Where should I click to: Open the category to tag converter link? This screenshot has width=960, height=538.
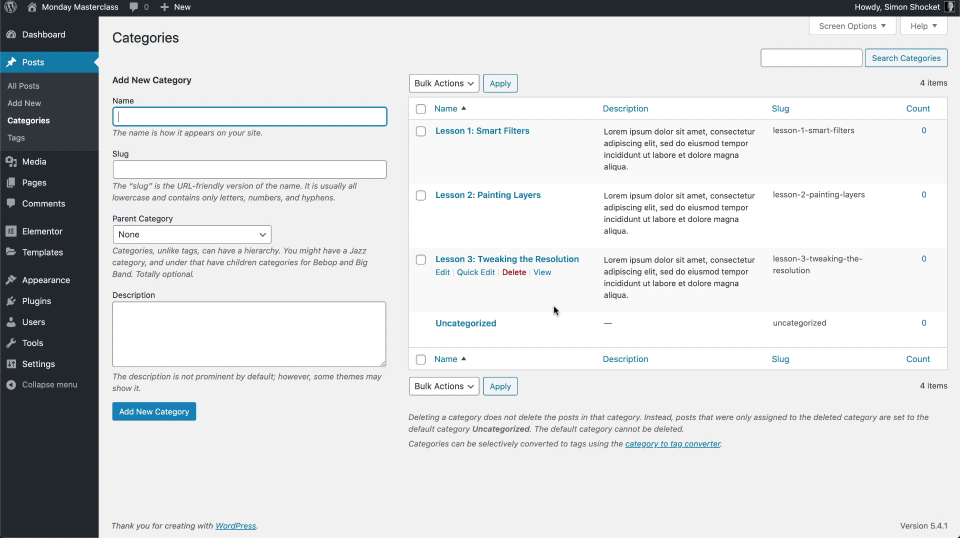[672, 444]
